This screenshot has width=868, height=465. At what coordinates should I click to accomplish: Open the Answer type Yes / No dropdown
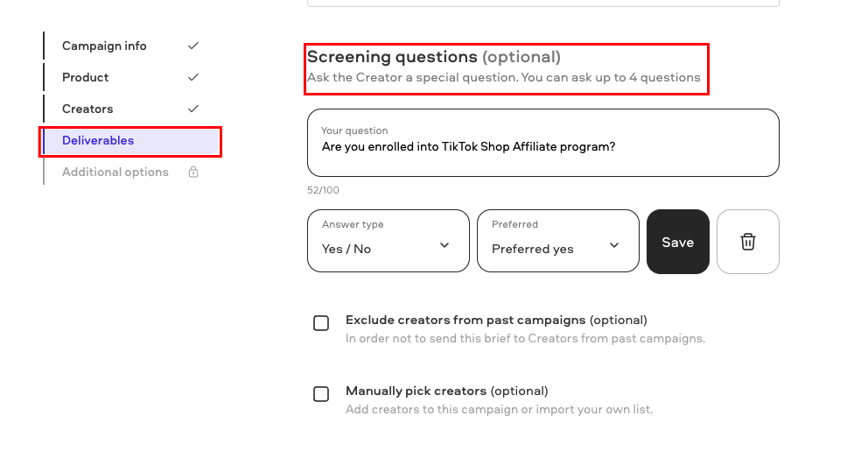[x=388, y=241]
